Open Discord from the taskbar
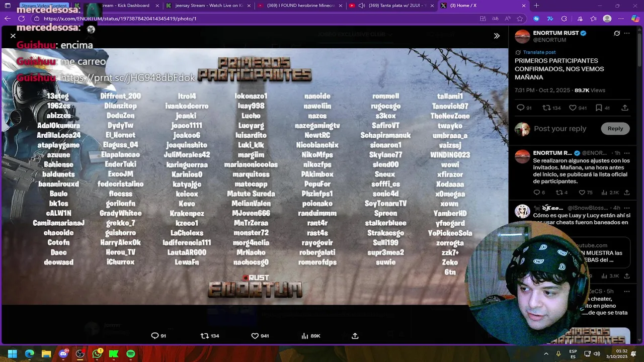Viewport: 644px width, 362px height. [x=63, y=354]
